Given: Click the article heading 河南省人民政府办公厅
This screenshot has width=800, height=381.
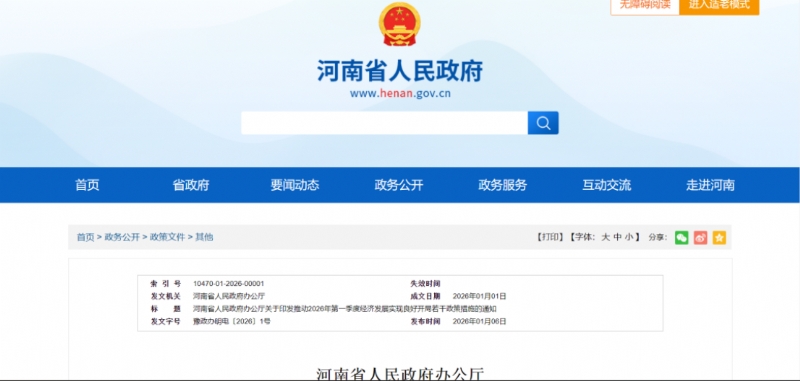Looking at the screenshot, I should [x=400, y=374].
